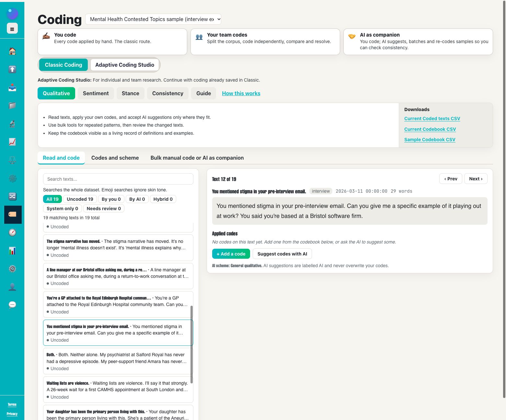This screenshot has height=420, width=506.
Task: Focus the Search texts field
Action: tap(118, 179)
